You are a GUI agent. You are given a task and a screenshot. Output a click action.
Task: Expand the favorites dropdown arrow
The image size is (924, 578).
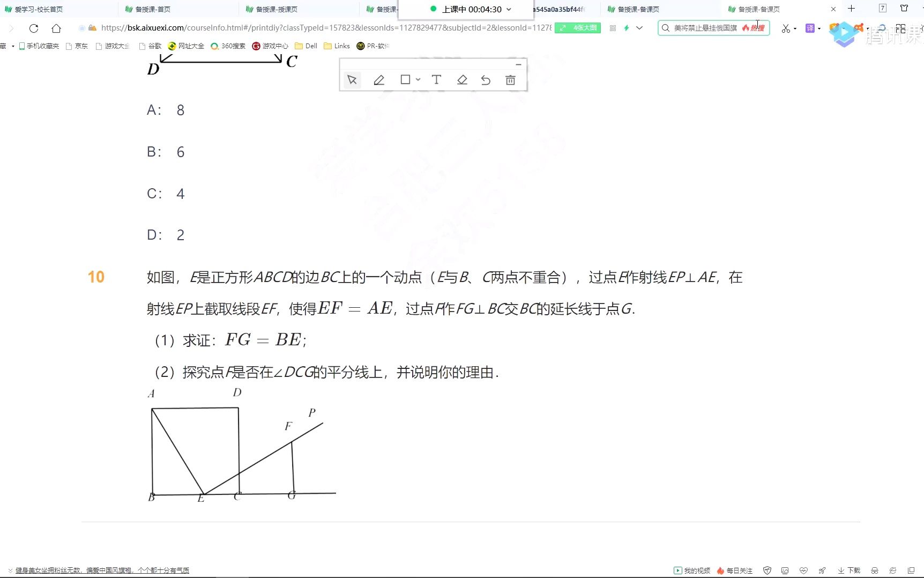(x=13, y=46)
